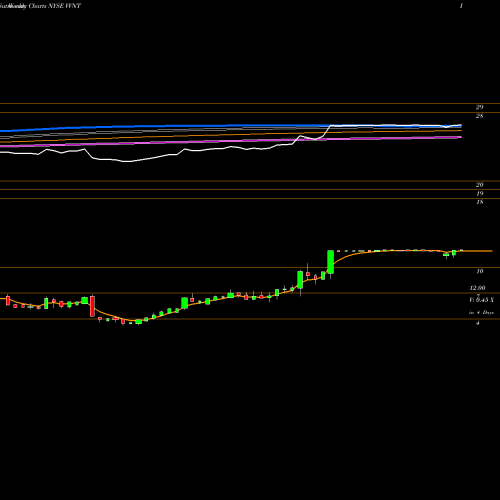Click the 12.00 price value label
Image resolution: width=500 pixels, height=500 pixels.
(x=477, y=288)
